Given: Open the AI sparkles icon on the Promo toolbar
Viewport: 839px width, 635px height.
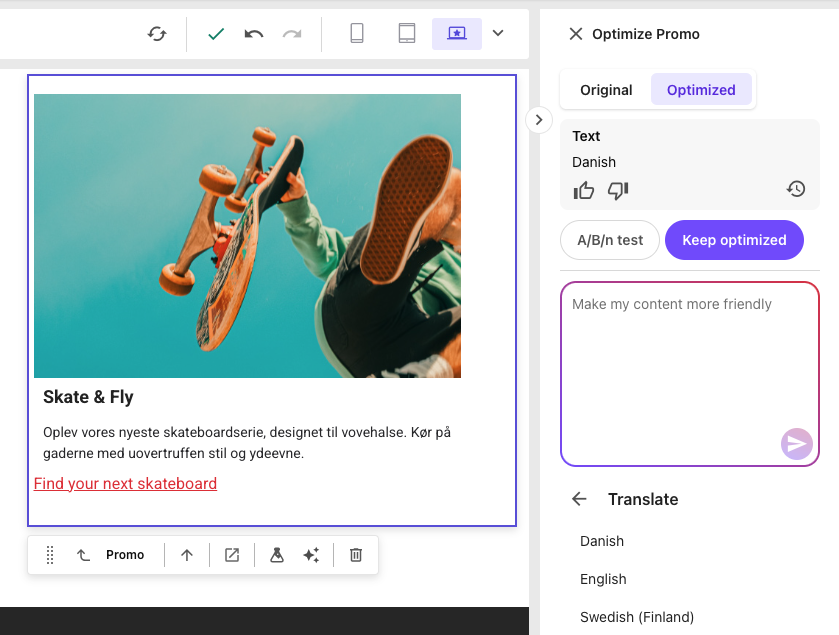Looking at the screenshot, I should (311, 554).
